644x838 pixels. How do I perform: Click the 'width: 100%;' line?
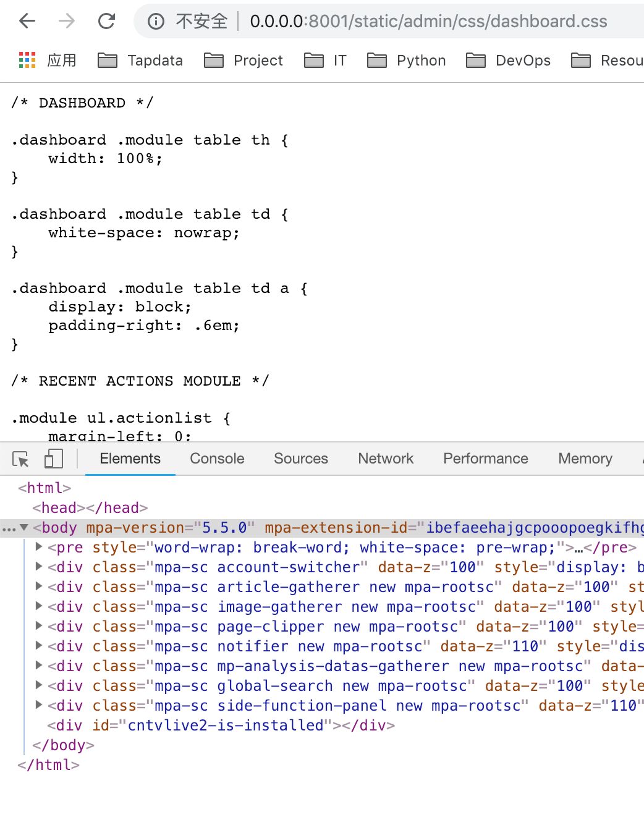[106, 158]
